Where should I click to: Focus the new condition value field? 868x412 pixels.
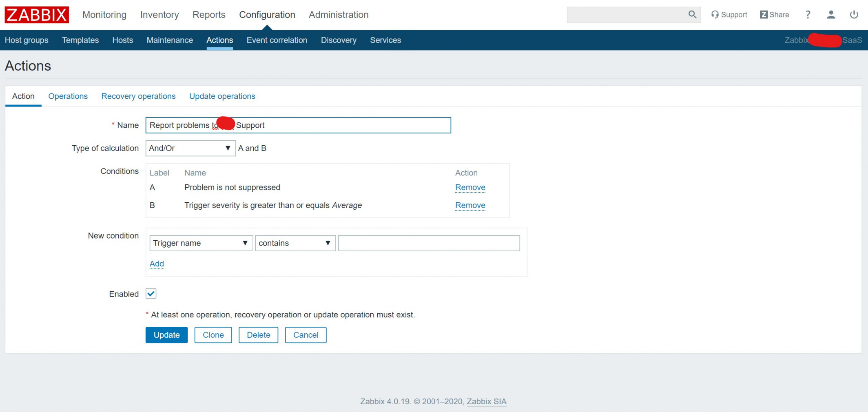[x=429, y=243]
